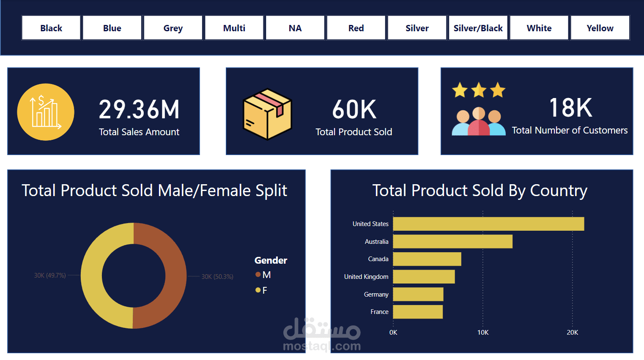Click the Multi filter button
This screenshot has width=644, height=360.
[x=234, y=27]
